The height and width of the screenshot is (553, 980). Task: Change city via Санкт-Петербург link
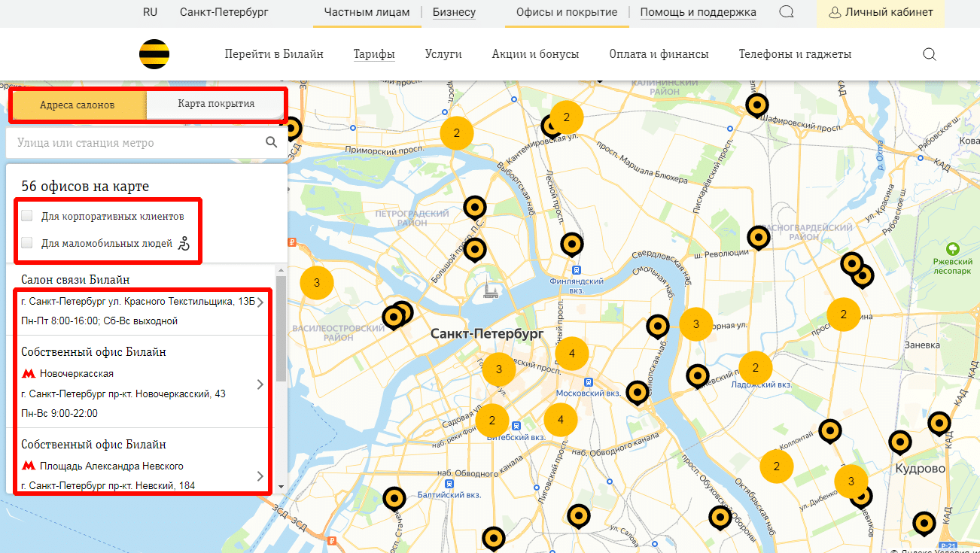(x=224, y=12)
